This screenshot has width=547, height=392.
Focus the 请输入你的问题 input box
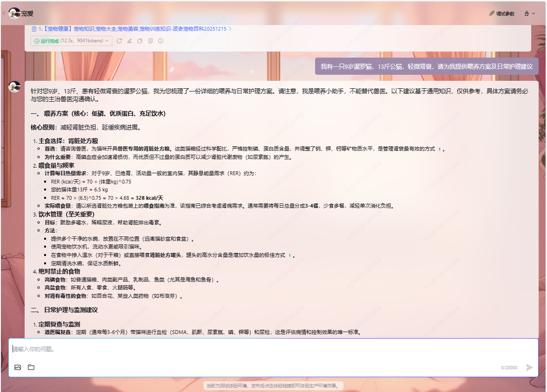click(x=273, y=349)
